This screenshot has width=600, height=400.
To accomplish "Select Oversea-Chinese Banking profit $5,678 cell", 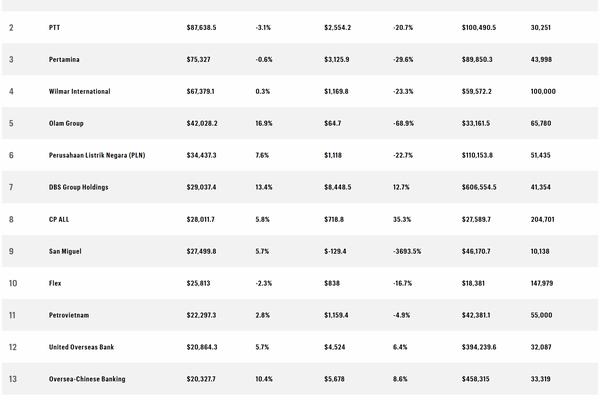I will pyautogui.click(x=334, y=379).
